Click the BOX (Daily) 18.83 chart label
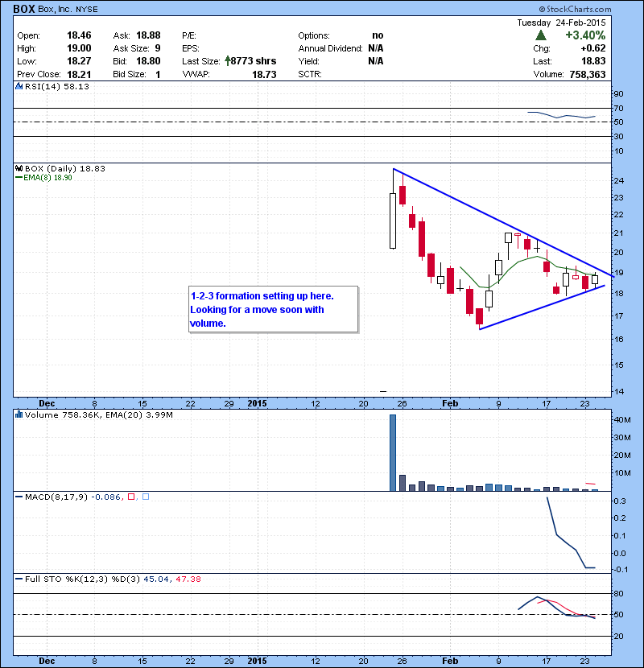This screenshot has width=644, height=668. coord(64,168)
